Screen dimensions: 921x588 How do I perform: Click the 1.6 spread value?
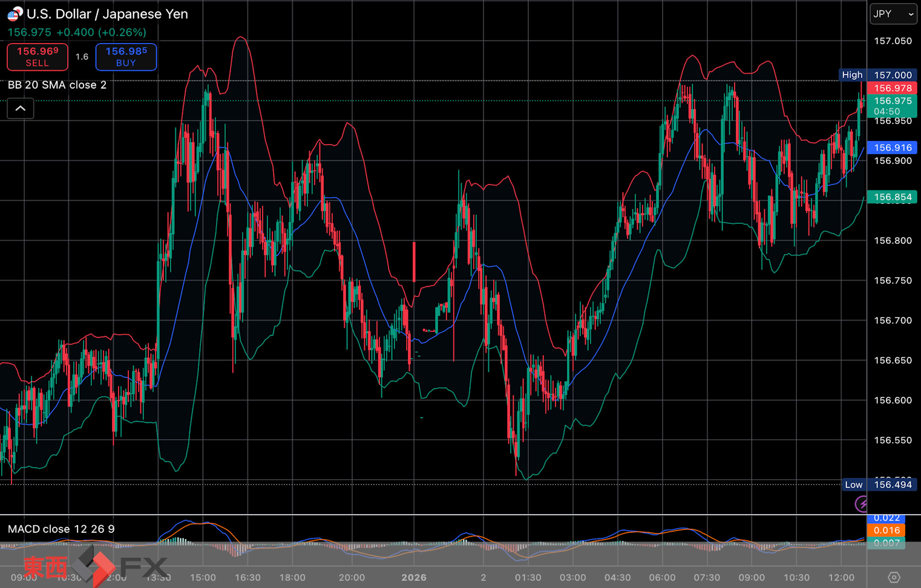[x=82, y=57]
